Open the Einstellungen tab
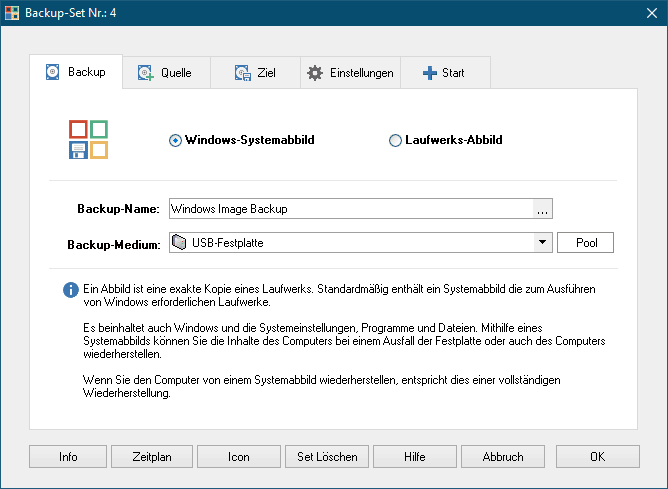The image size is (668, 489). pos(351,73)
